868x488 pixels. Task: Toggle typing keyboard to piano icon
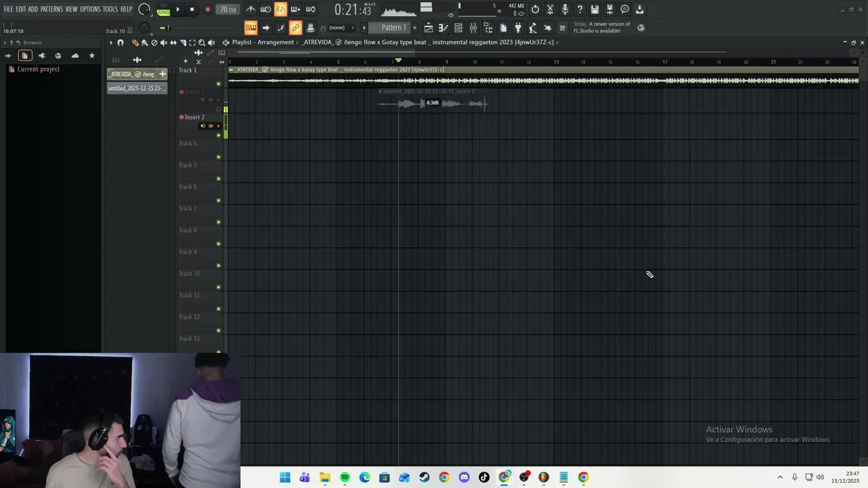point(251,28)
